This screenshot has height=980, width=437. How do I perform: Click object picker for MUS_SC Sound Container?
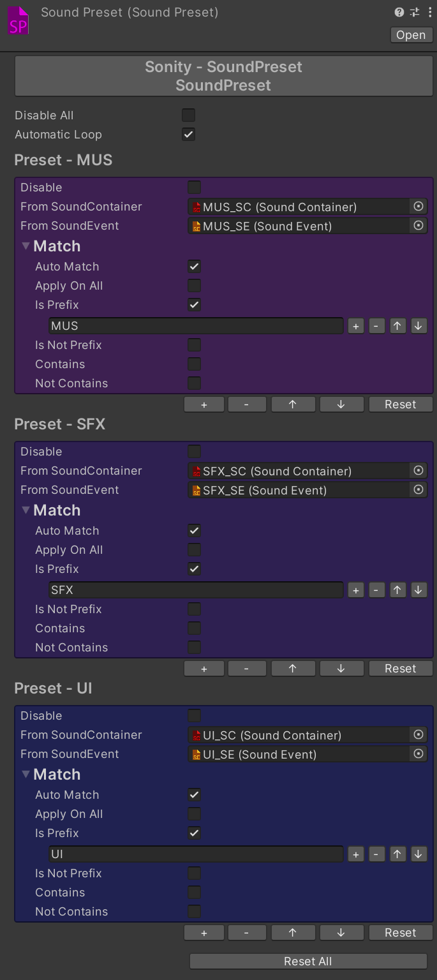(418, 206)
